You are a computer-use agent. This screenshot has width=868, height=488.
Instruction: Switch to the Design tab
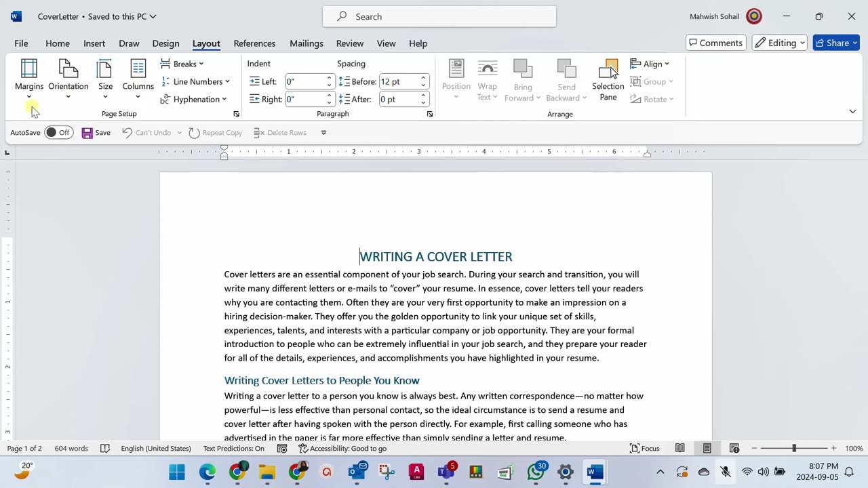click(165, 43)
